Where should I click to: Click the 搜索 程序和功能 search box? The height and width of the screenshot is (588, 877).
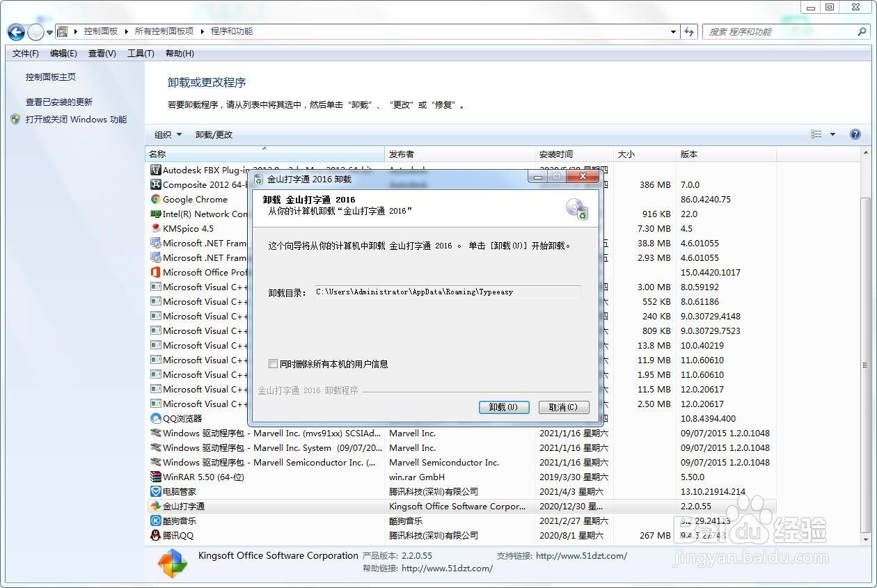point(781,31)
